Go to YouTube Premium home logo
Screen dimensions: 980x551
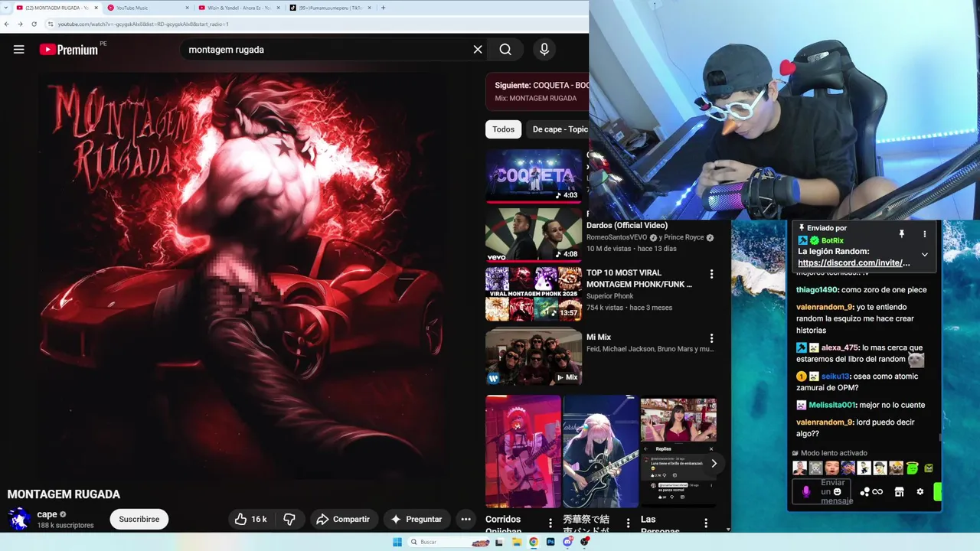coord(69,50)
